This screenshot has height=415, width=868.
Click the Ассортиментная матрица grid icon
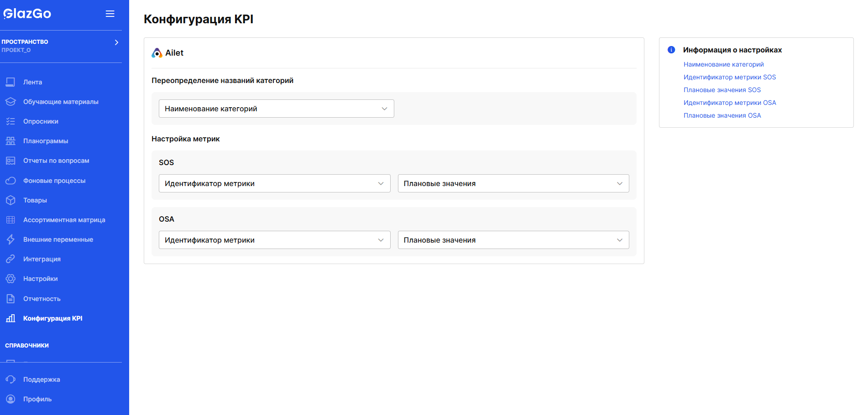click(10, 220)
